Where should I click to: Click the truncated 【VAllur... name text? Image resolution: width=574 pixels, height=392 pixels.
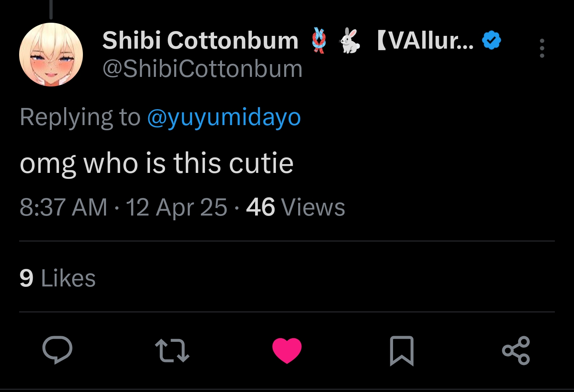[425, 40]
